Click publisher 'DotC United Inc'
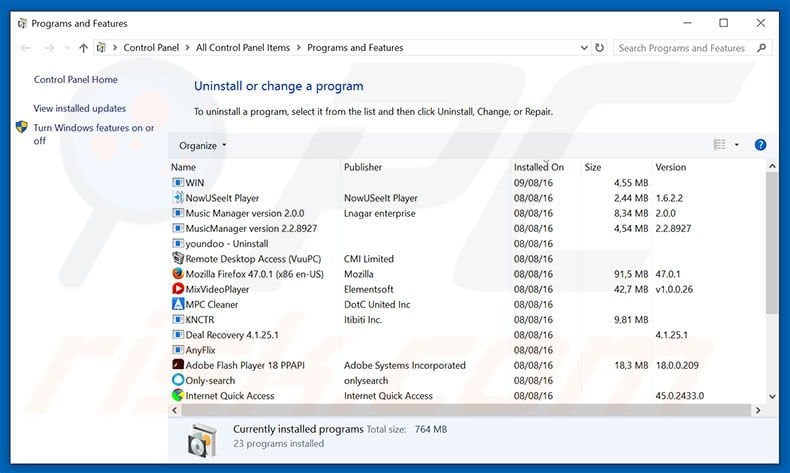Screen dimensions: 790x473 [377, 304]
